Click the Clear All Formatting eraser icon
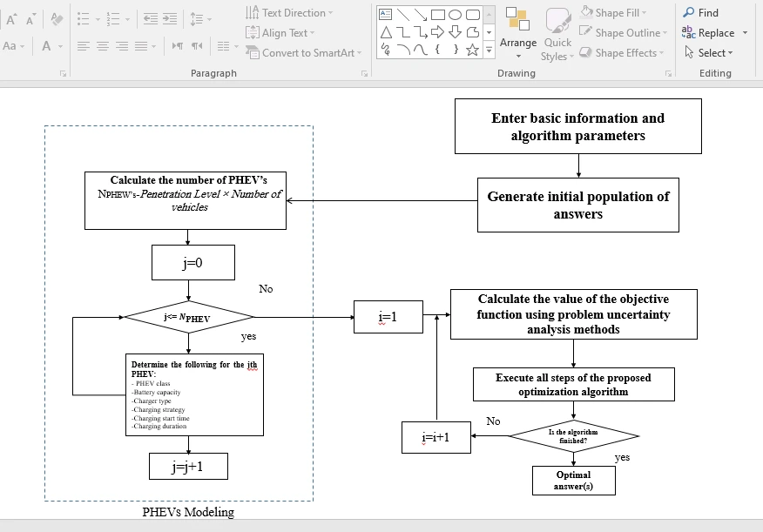This screenshot has height=532, width=763. click(x=57, y=18)
